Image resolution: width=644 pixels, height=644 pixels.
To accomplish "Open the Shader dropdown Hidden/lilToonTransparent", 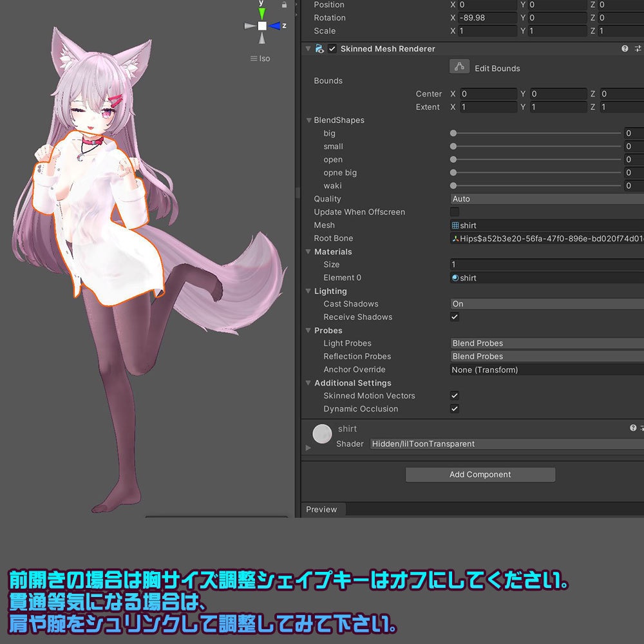I will (x=507, y=444).
